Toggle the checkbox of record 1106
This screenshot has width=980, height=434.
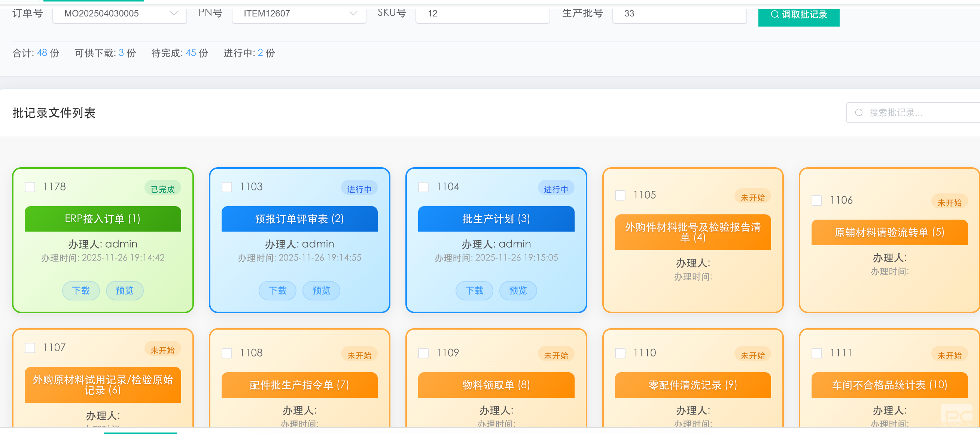[816, 201]
